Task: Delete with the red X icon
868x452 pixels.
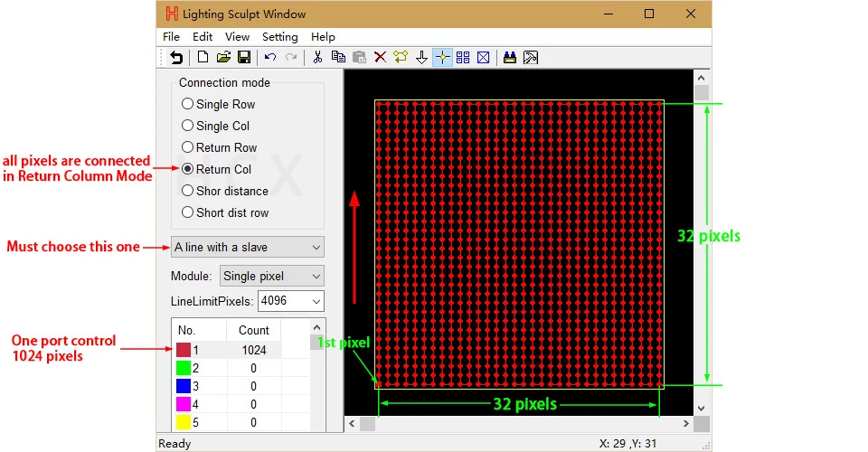Action: point(381,58)
